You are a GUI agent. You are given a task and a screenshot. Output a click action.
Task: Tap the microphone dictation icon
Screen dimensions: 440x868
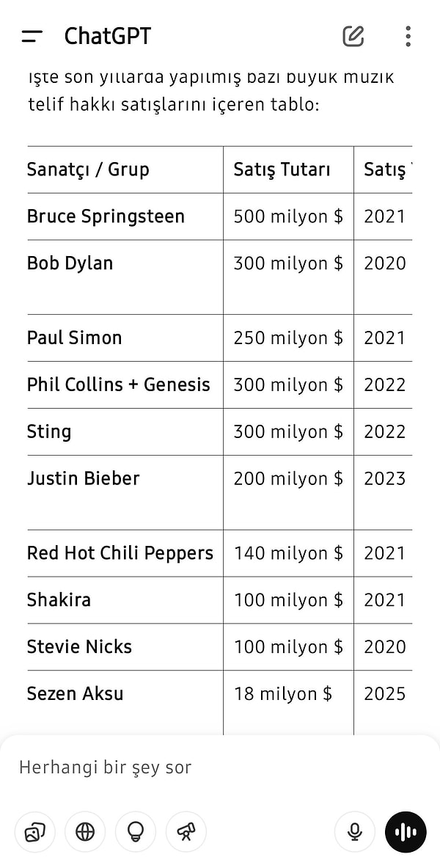355,831
